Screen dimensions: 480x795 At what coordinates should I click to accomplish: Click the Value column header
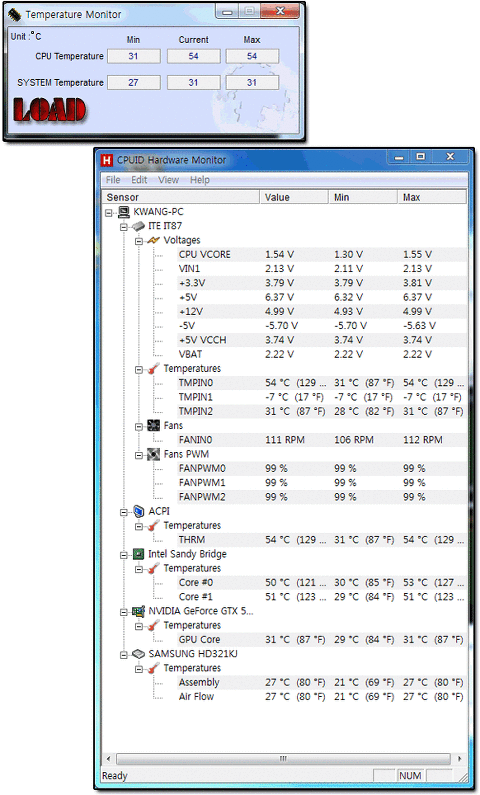click(294, 197)
